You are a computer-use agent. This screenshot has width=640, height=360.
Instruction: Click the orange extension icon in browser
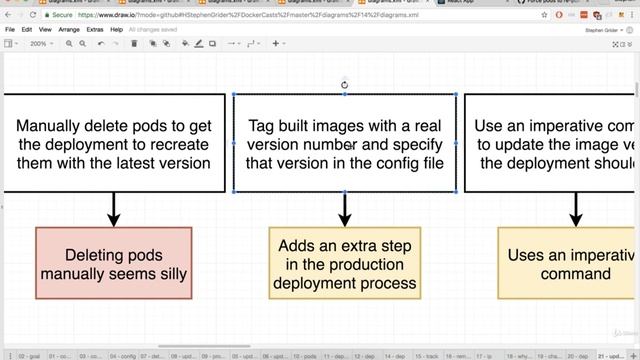[584, 15]
